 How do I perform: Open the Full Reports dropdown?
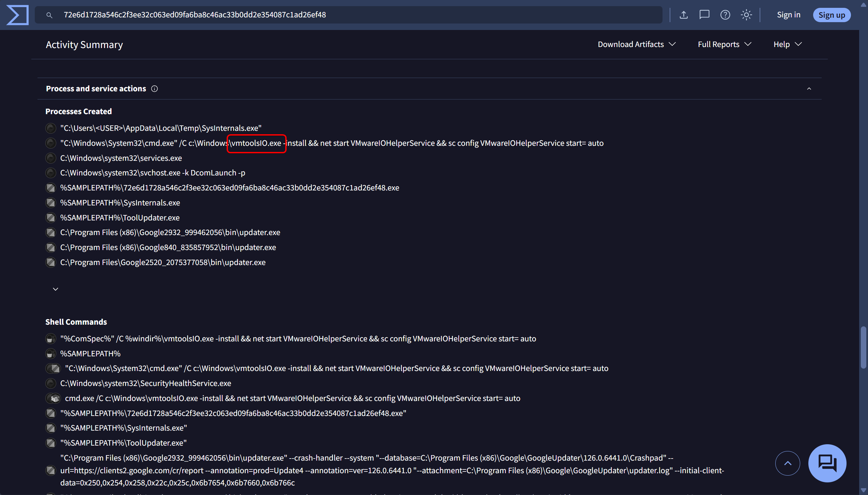[724, 44]
